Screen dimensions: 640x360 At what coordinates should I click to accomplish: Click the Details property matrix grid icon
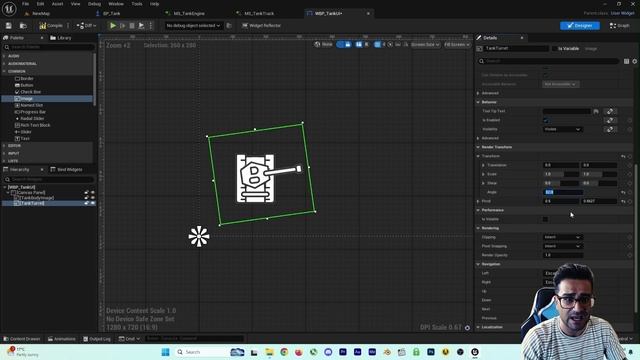tap(627, 61)
